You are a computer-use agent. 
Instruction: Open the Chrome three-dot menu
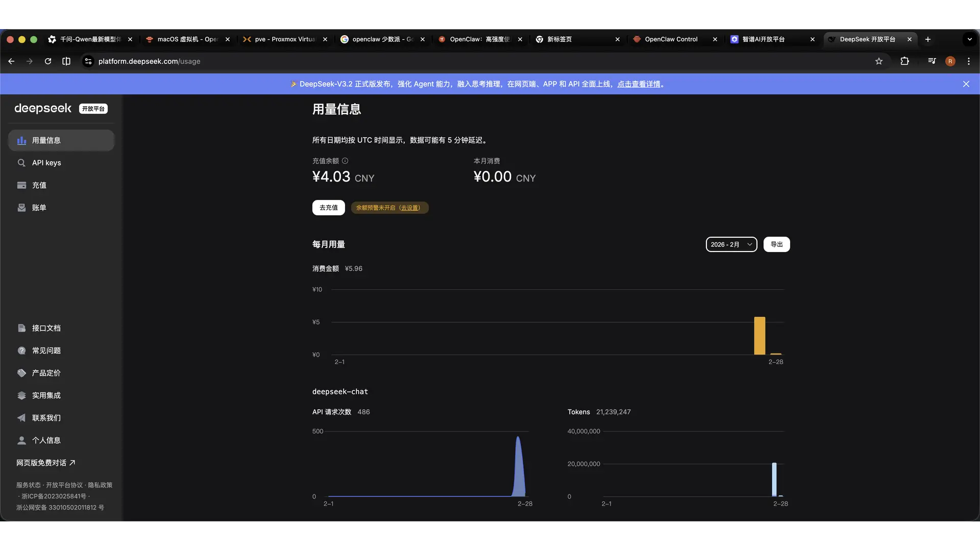click(969, 61)
